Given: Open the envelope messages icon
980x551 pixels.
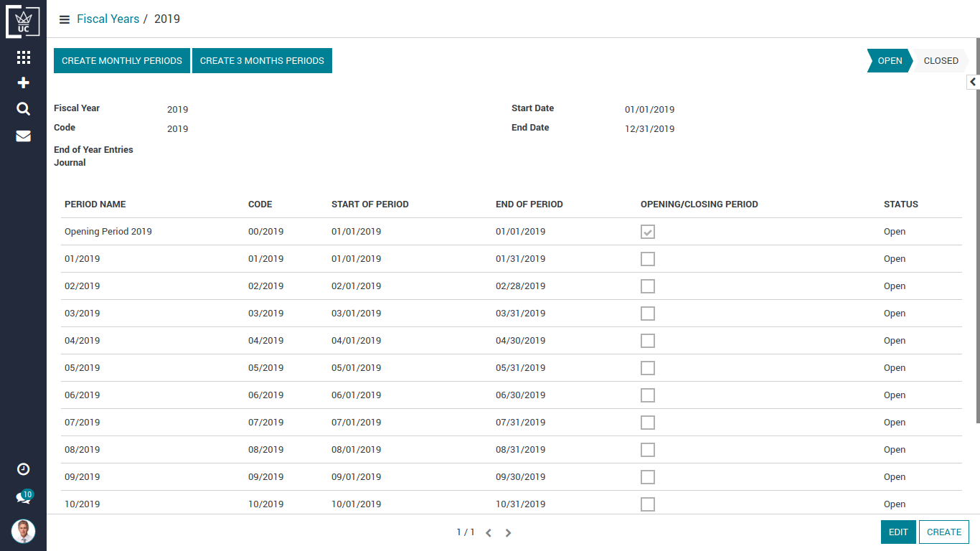Looking at the screenshot, I should pyautogui.click(x=23, y=136).
